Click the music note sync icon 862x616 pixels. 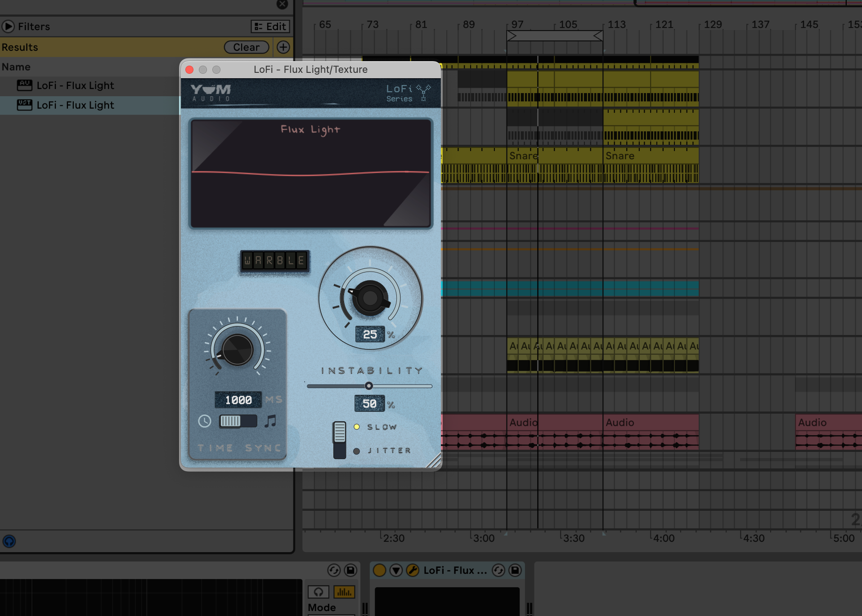(x=270, y=421)
